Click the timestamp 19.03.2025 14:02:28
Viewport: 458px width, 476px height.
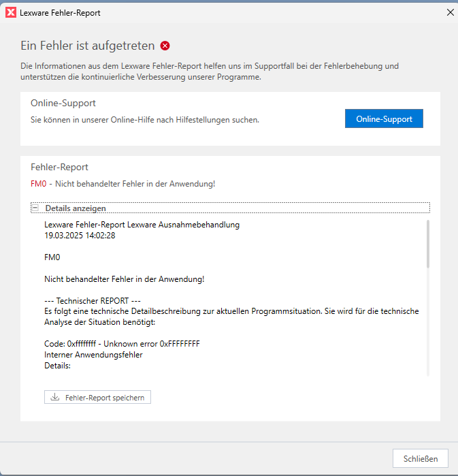[x=80, y=236]
